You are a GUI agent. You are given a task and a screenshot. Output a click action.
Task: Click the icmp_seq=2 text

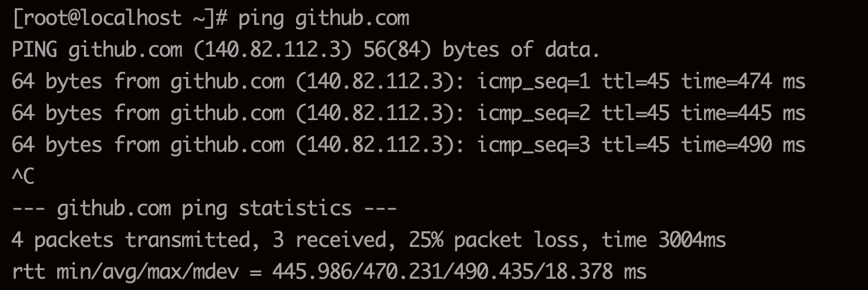pos(533,113)
